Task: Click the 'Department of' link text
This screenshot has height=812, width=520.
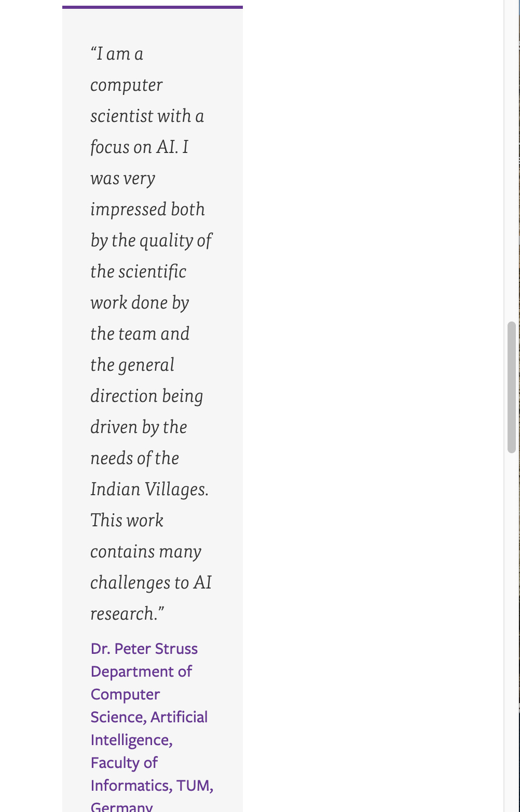Action: [141, 671]
